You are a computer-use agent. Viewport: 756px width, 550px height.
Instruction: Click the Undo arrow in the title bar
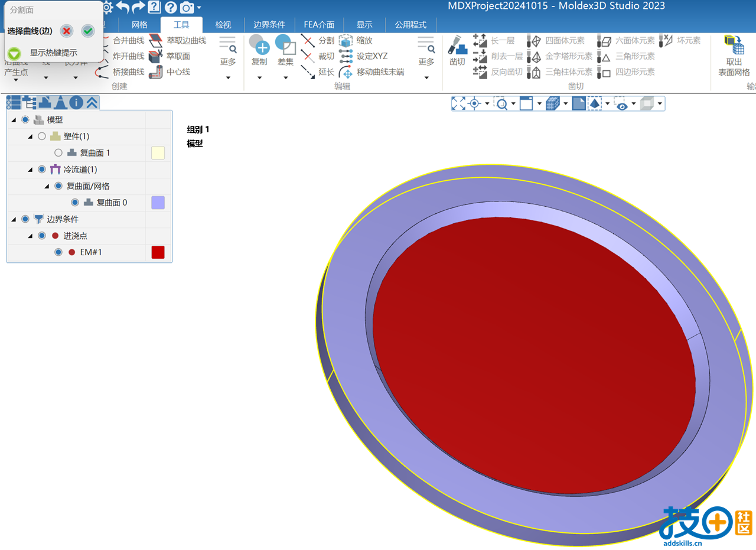click(123, 7)
